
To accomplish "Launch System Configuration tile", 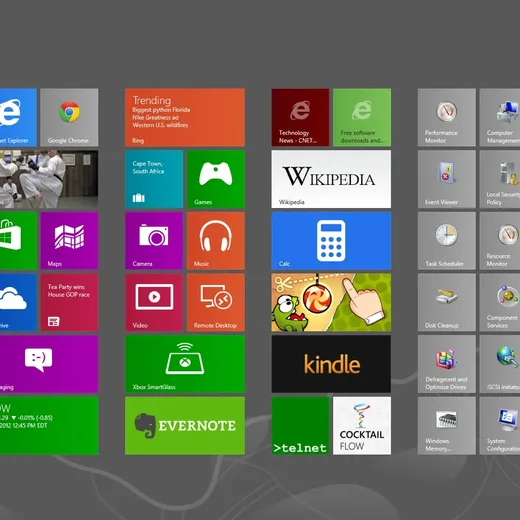I will click(500, 426).
